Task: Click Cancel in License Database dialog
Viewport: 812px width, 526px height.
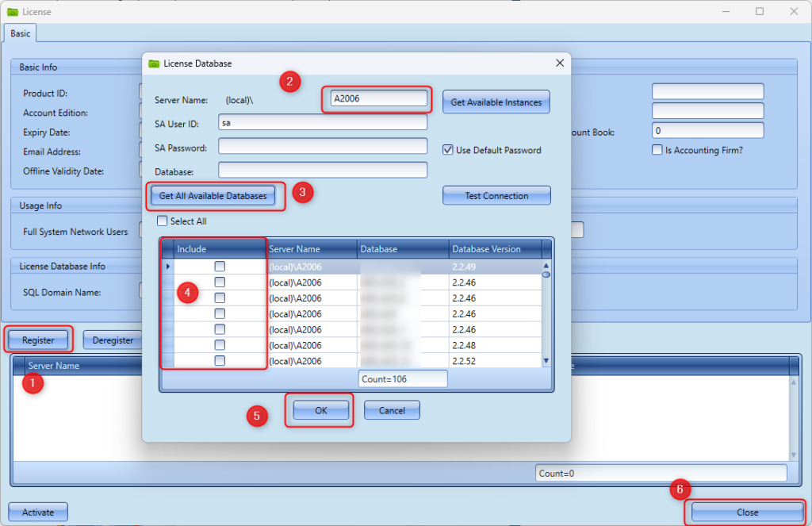Action: (392, 410)
